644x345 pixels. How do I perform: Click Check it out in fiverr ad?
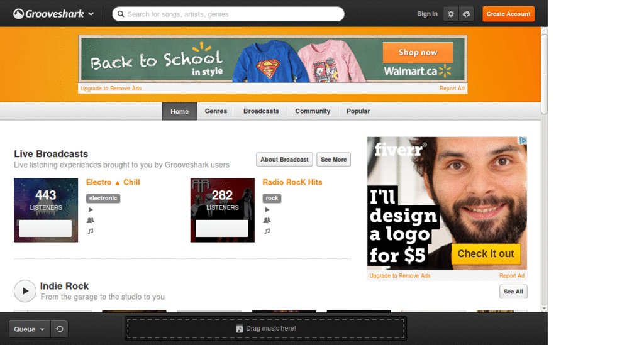click(x=486, y=254)
